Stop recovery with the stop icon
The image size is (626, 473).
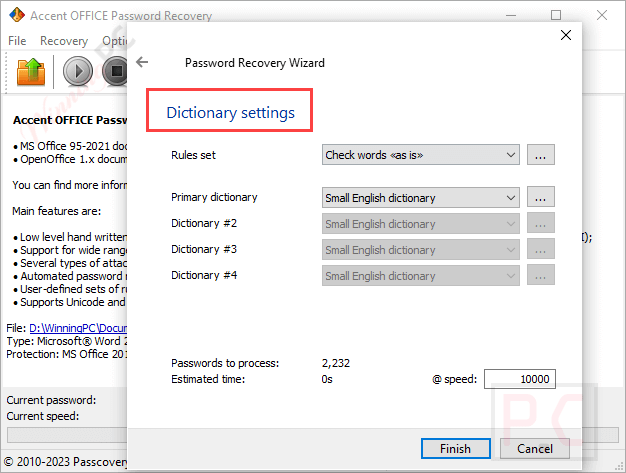click(x=115, y=71)
